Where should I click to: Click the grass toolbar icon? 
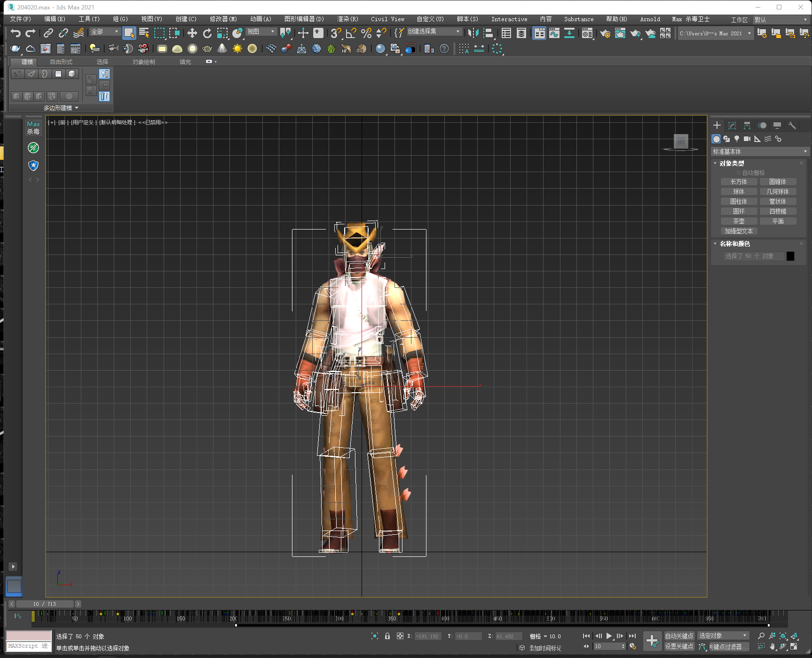pos(331,48)
